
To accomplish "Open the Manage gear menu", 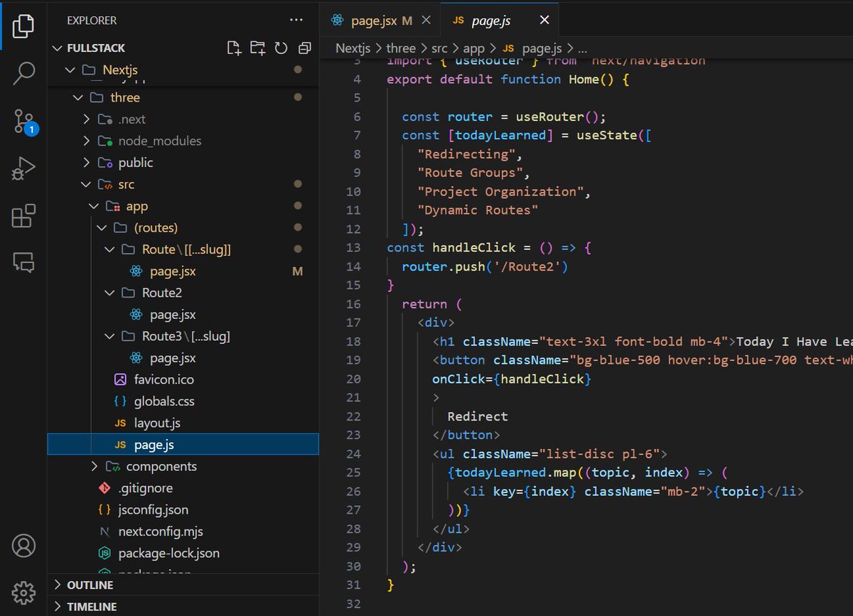I will tap(23, 592).
